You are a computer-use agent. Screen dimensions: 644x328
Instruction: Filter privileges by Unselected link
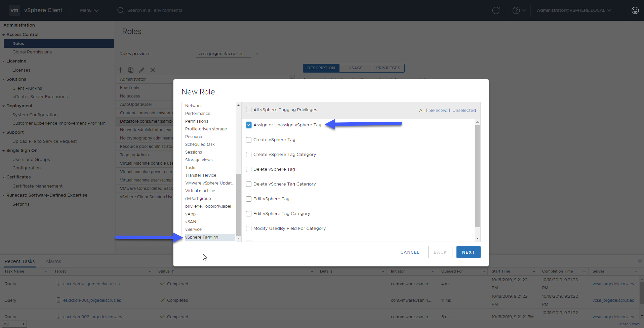[x=464, y=110]
